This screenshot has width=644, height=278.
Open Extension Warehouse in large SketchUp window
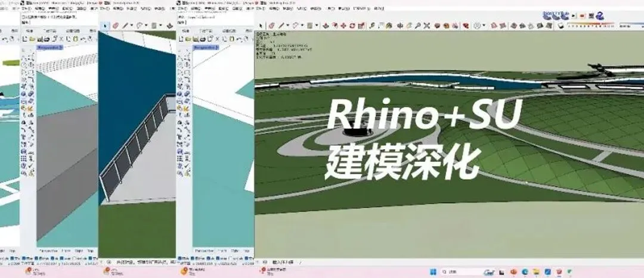pyautogui.click(x=446, y=26)
